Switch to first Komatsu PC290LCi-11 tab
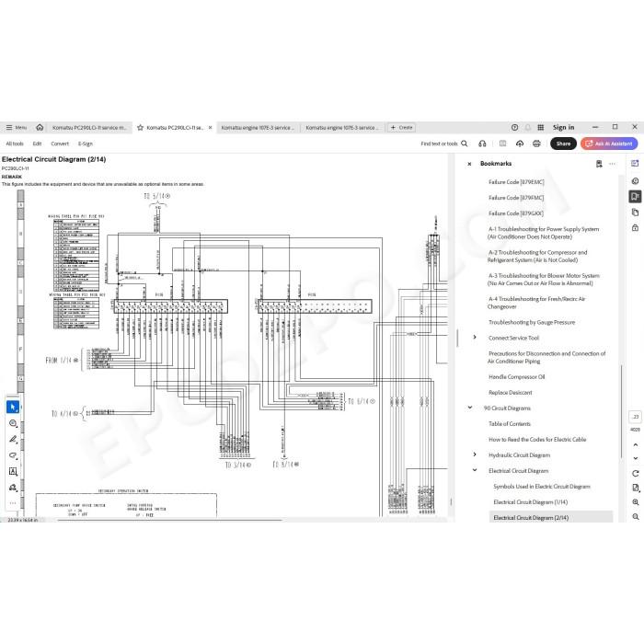Image resolution: width=644 pixels, height=644 pixels. pyautogui.click(x=89, y=128)
